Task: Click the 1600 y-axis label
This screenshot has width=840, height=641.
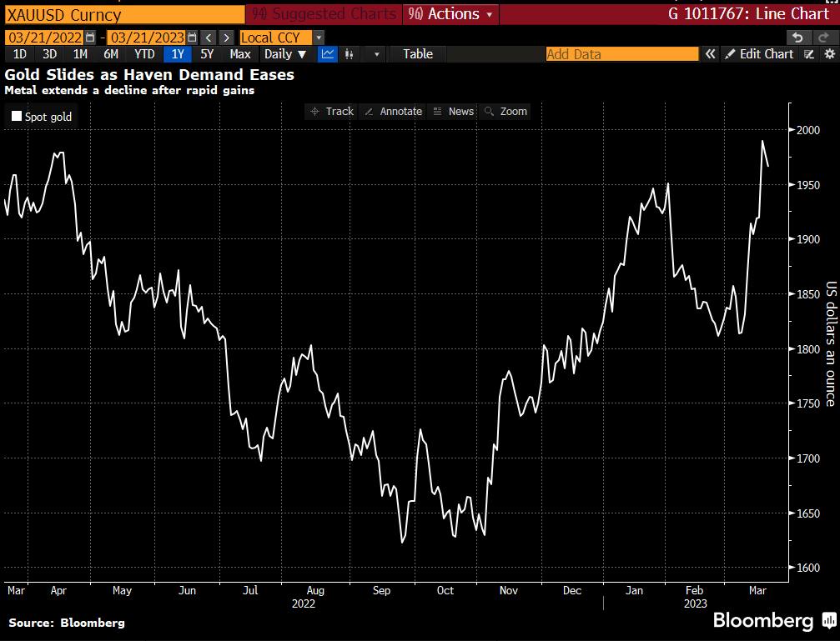Action: [807, 568]
